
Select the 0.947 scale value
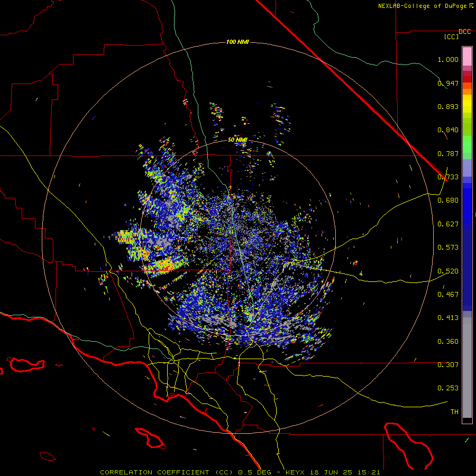[448, 83]
